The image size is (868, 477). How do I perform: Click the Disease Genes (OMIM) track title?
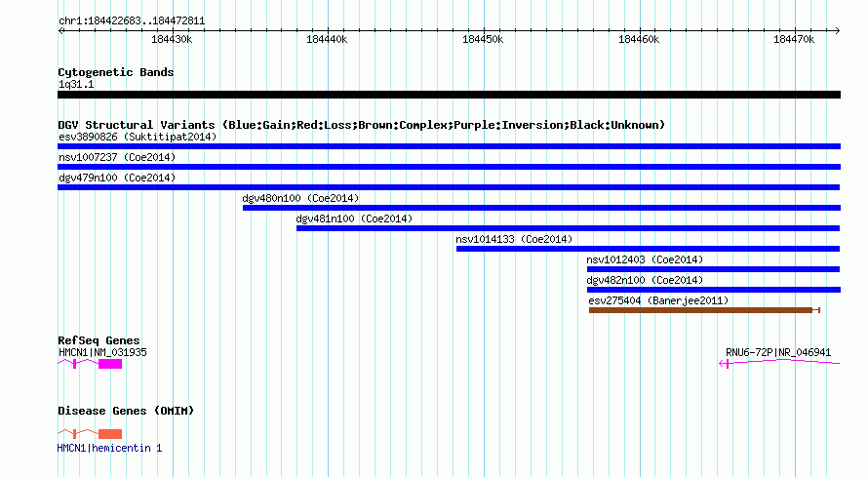coord(126,411)
